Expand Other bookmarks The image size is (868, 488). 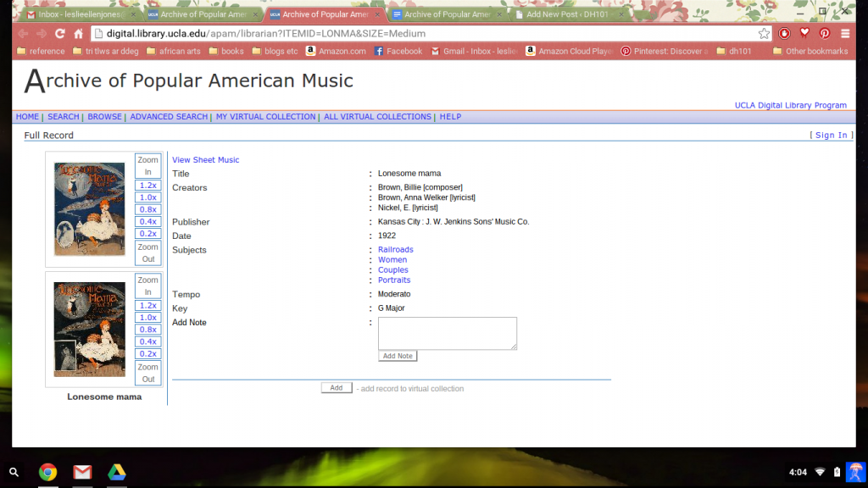pos(810,51)
